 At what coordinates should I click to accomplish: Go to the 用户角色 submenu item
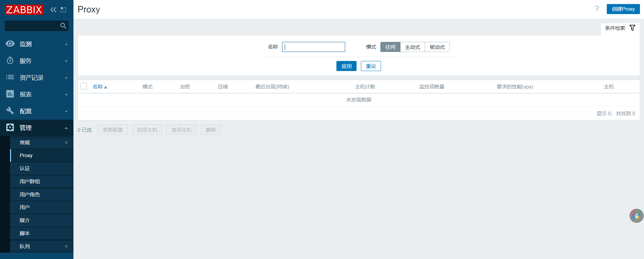(42, 195)
